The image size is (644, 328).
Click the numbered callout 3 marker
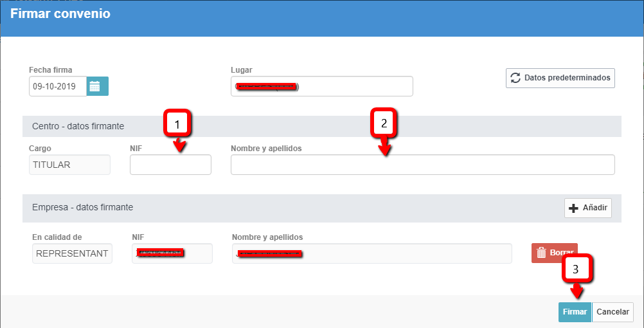click(x=576, y=270)
